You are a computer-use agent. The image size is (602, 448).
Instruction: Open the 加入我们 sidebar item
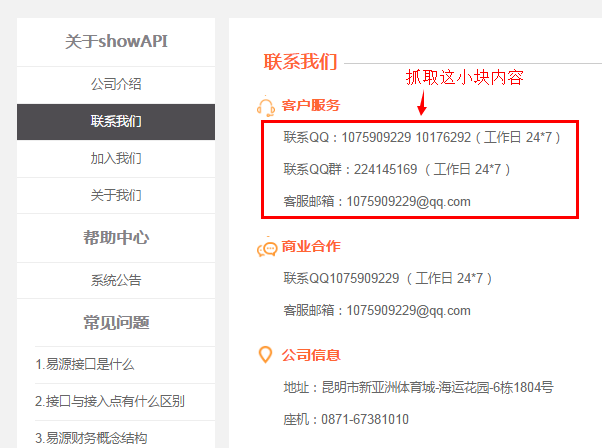pos(116,158)
